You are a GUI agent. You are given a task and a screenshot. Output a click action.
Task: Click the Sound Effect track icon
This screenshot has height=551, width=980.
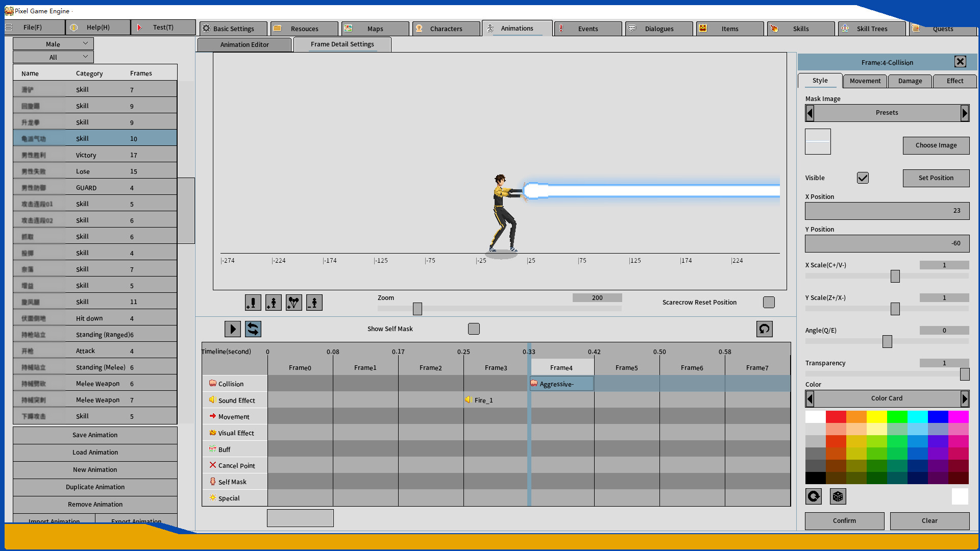(213, 400)
